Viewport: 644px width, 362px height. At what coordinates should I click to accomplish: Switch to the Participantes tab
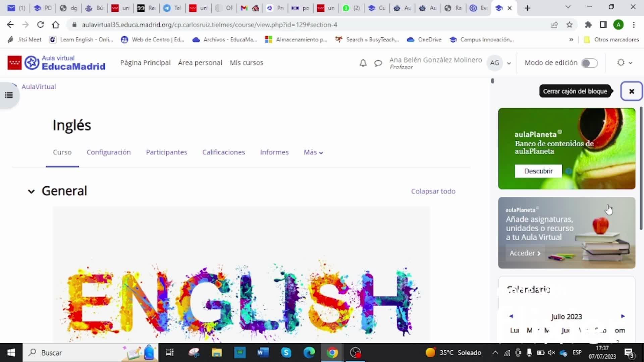(166, 153)
